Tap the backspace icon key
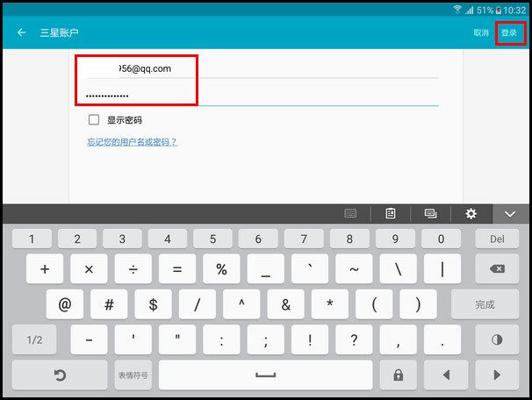This screenshot has height=400, width=532. (x=497, y=268)
